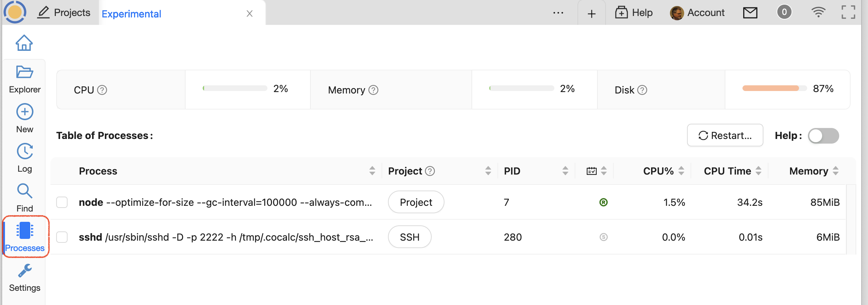Click the SSH tag button
Screen dimensions: 868x305
(409, 237)
